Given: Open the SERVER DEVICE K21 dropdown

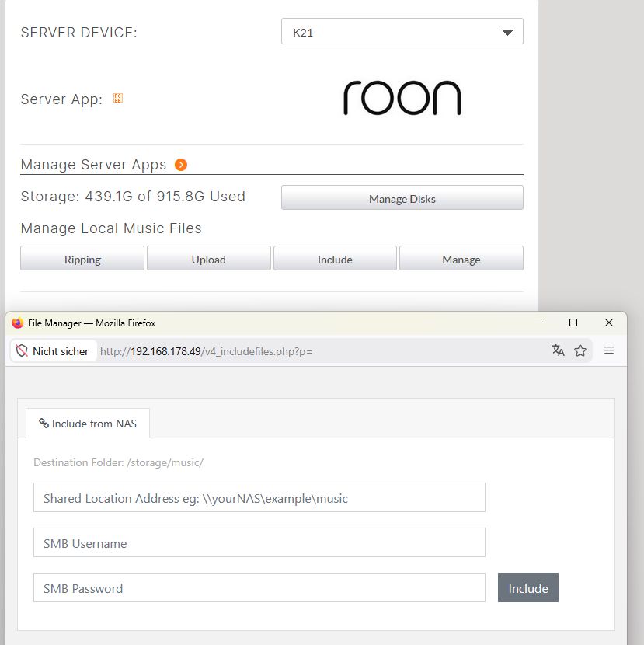Looking at the screenshot, I should point(402,32).
